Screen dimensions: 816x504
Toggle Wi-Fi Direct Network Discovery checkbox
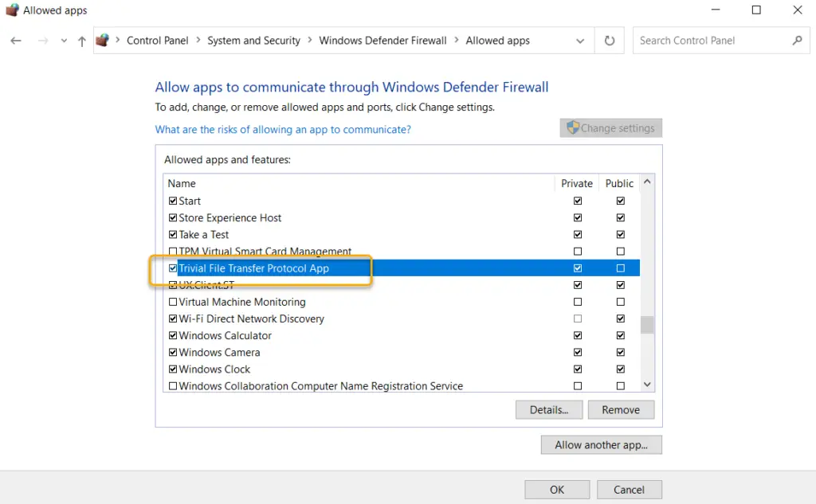point(173,318)
